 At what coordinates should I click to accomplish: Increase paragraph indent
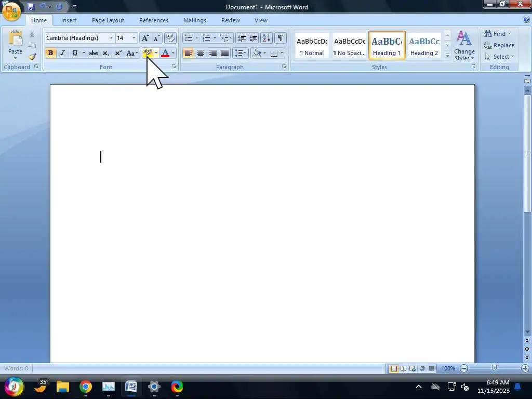pyautogui.click(x=254, y=37)
